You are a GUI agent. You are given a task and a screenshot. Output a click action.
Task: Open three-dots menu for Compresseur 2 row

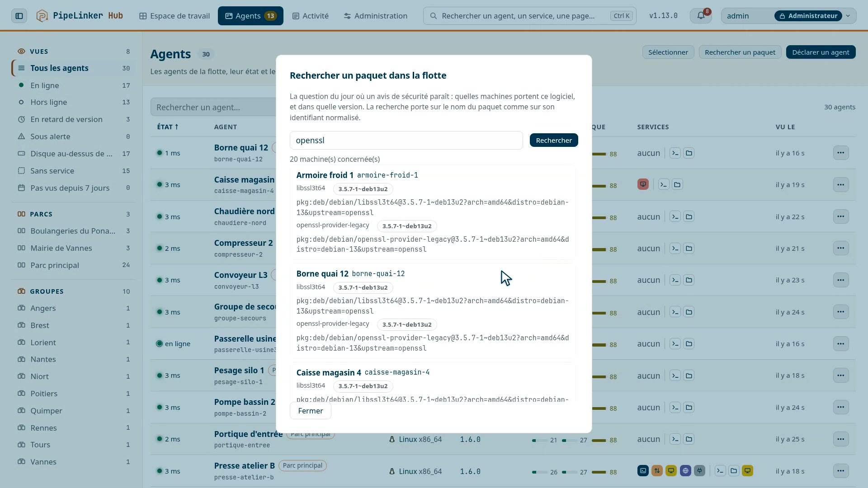pos(840,248)
